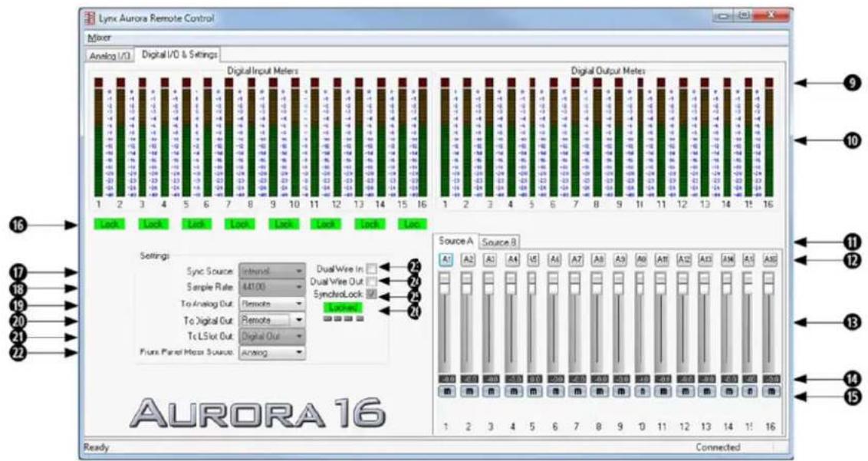Switch to the Source B mixer tab

tap(498, 242)
